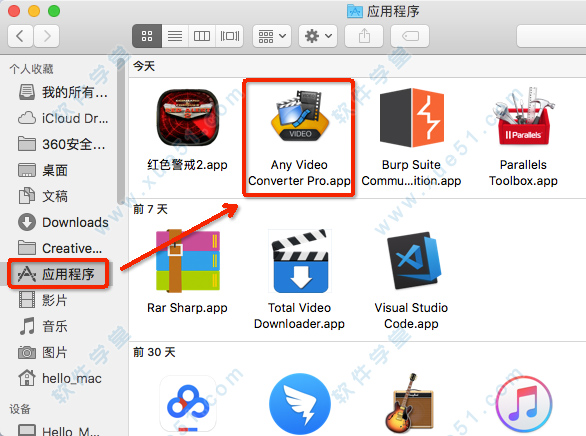Switch to Cover Flow view
586x436 pixels.
[229, 36]
